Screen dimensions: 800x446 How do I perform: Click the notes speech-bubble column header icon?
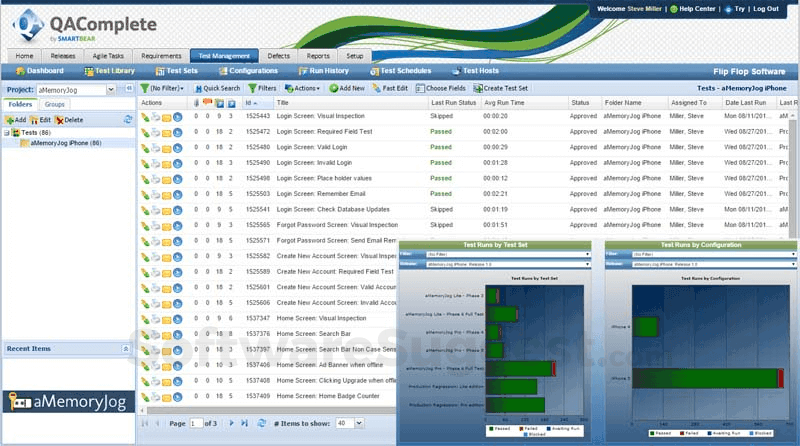[207, 103]
